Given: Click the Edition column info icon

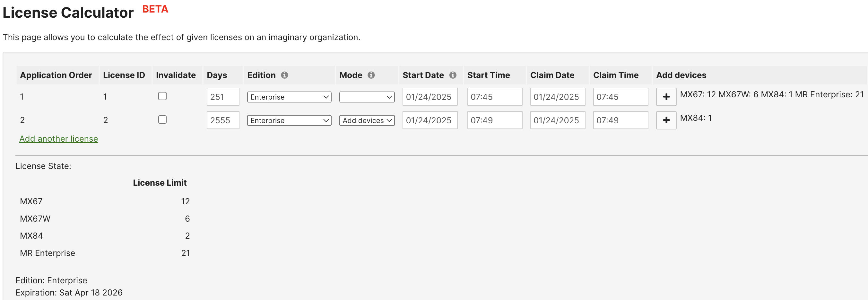Looking at the screenshot, I should pyautogui.click(x=285, y=75).
